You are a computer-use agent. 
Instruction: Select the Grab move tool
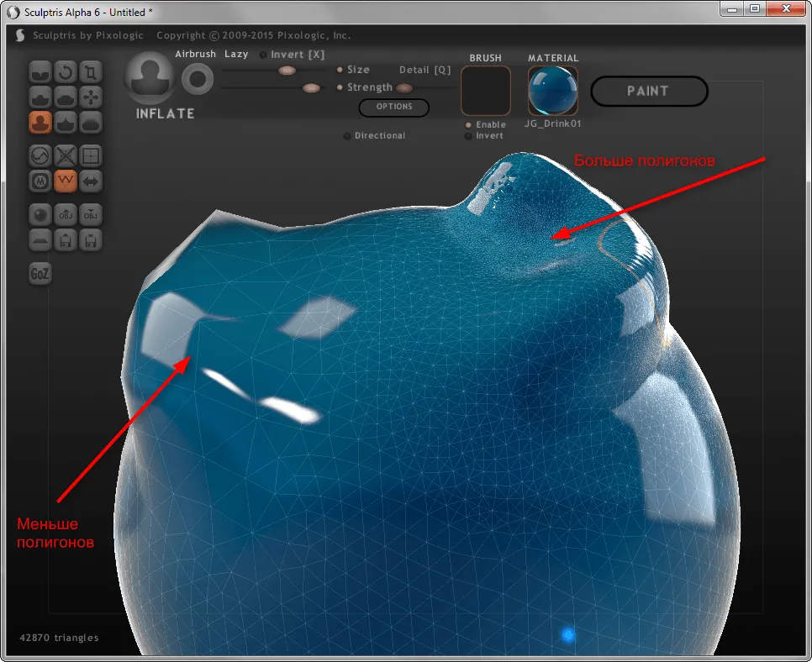[91, 97]
